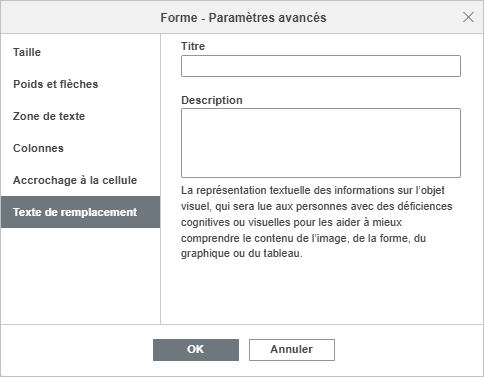Focus the Description text area
The image size is (484, 377).
point(321,143)
